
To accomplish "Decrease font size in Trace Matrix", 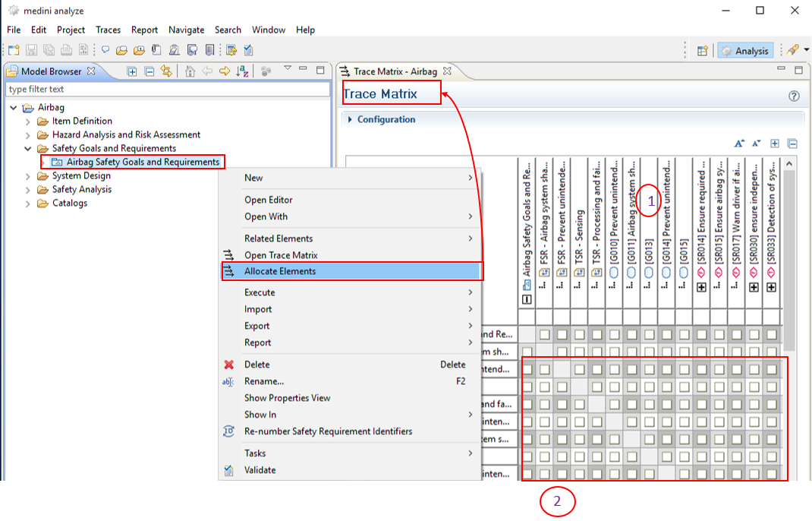I will click(x=756, y=144).
